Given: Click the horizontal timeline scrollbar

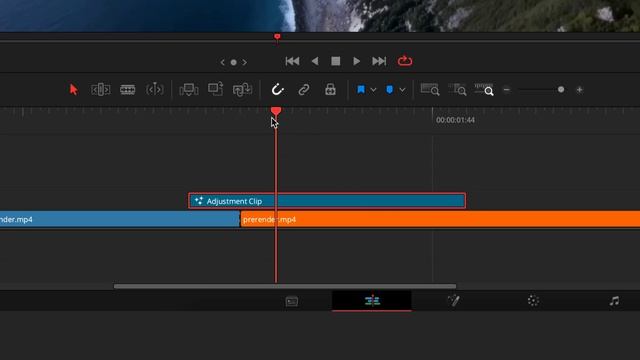Looking at the screenshot, I should pyautogui.click(x=285, y=286).
